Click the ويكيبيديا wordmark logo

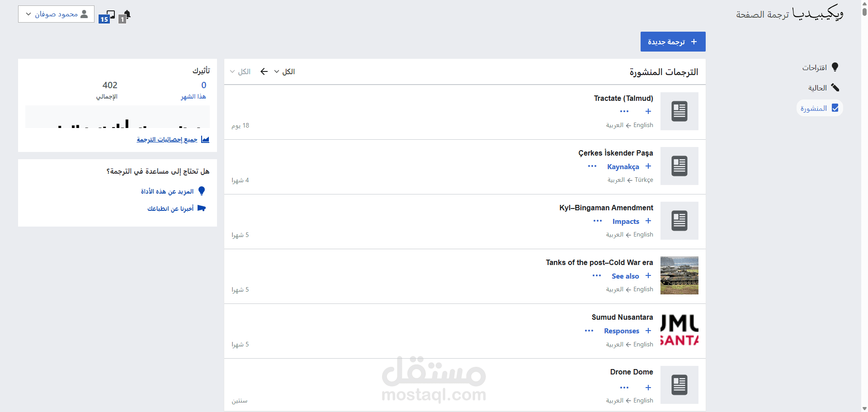point(818,13)
